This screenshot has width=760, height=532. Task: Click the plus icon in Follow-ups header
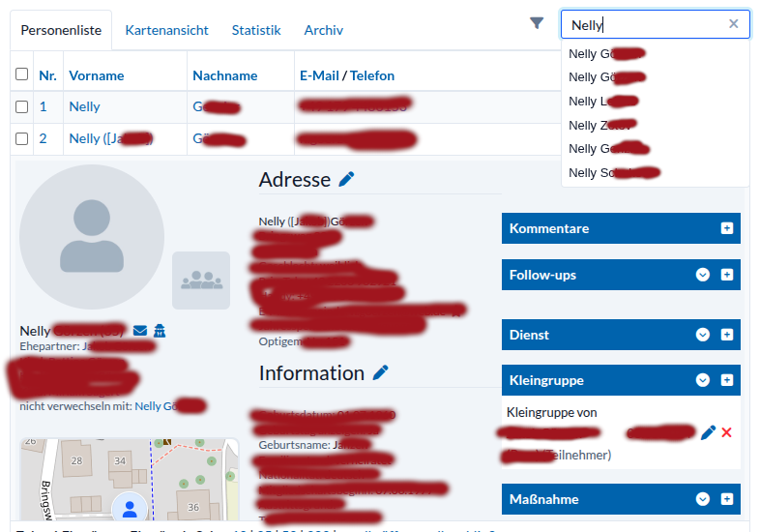pyautogui.click(x=727, y=275)
